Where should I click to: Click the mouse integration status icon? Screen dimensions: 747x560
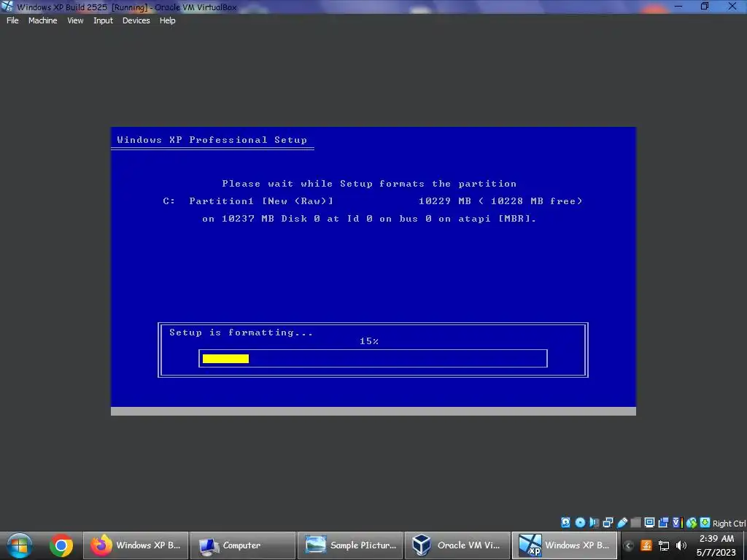point(692,522)
